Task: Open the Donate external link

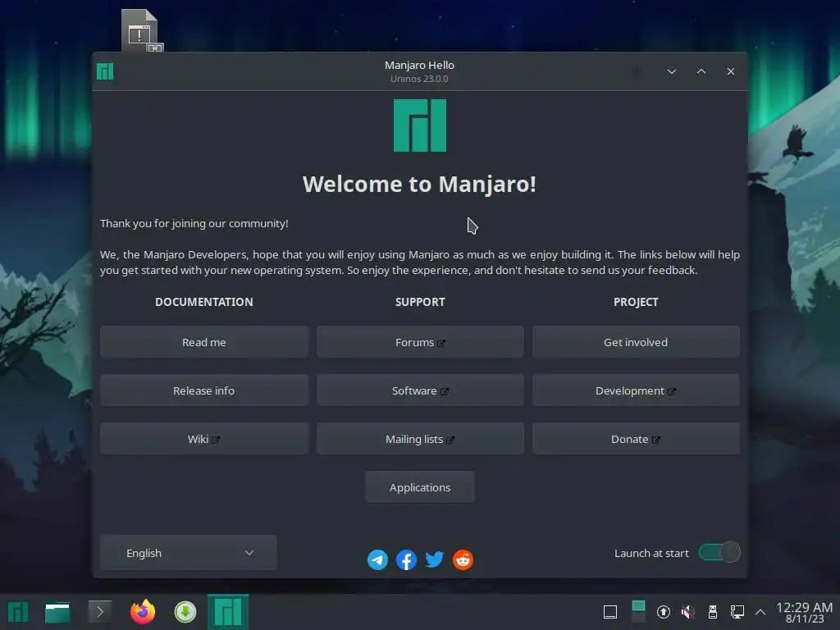Action: pyautogui.click(x=636, y=439)
